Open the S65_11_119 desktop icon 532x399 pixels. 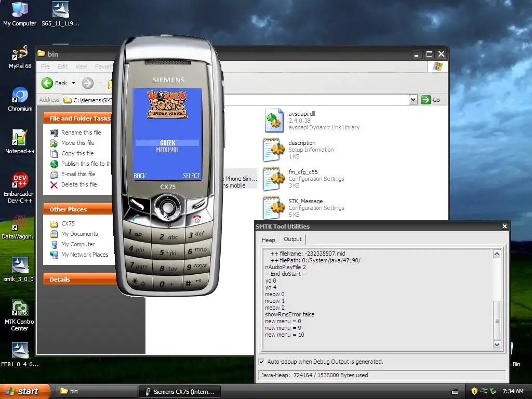click(60, 14)
